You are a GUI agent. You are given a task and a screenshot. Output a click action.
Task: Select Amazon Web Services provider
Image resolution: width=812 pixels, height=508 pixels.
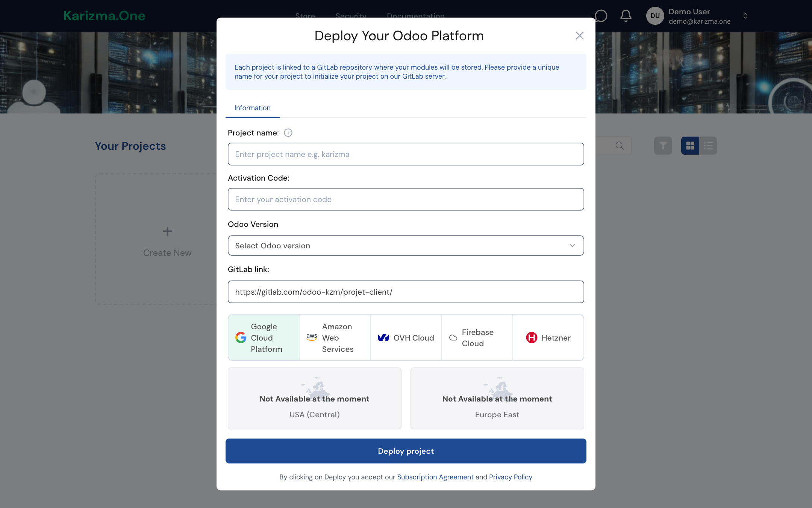[x=335, y=338]
